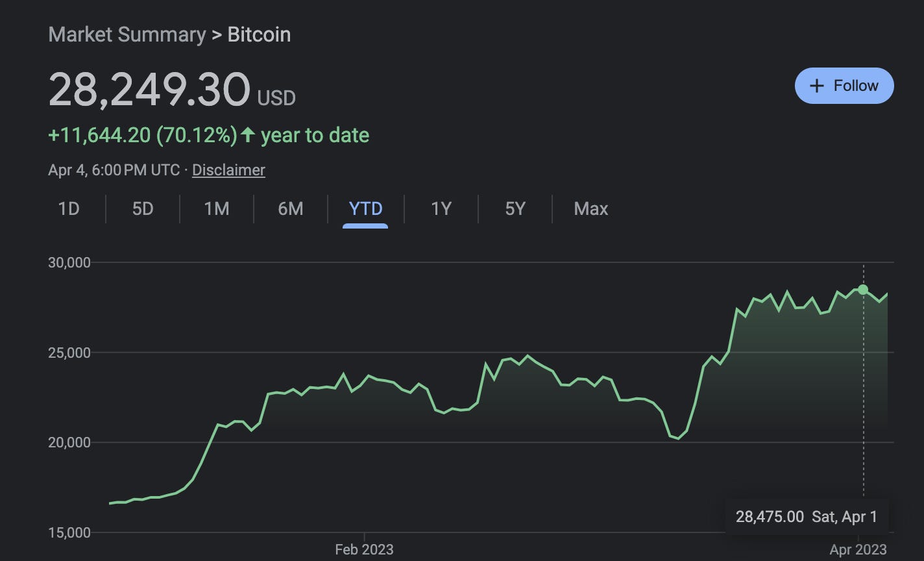Click the price tooltip showing 28,475.00
Viewport: 924px width, 561px height.
[807, 517]
